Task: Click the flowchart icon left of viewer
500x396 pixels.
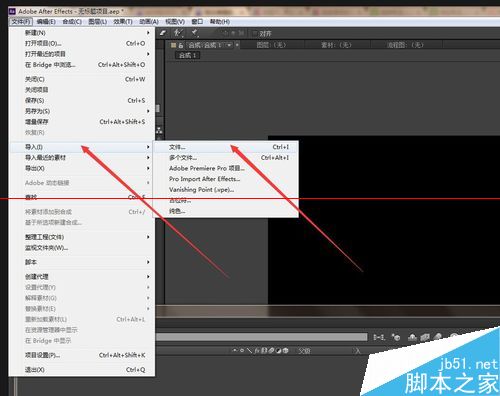Action: click(x=159, y=130)
